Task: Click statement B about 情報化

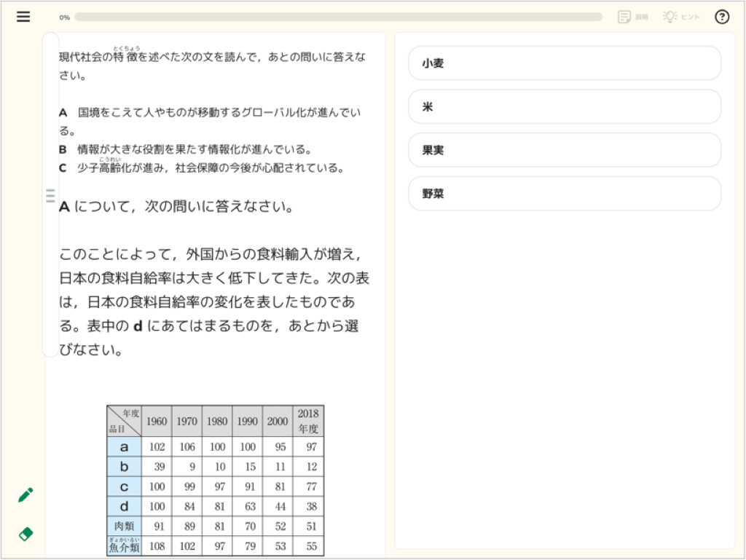Action: pos(185,150)
